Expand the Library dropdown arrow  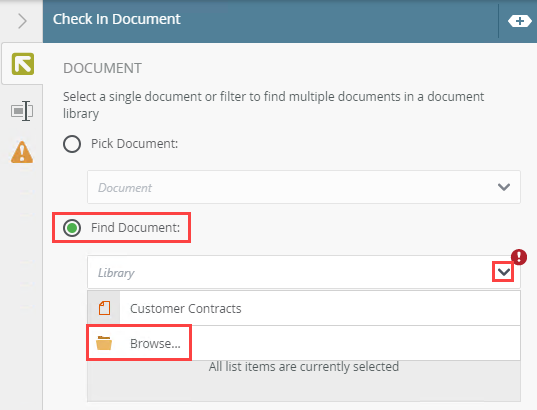click(x=504, y=272)
